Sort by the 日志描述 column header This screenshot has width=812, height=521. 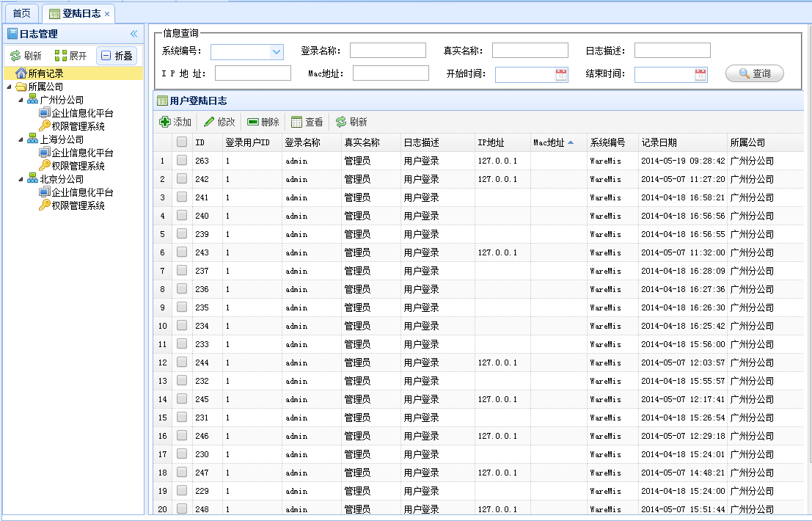[x=438, y=142]
